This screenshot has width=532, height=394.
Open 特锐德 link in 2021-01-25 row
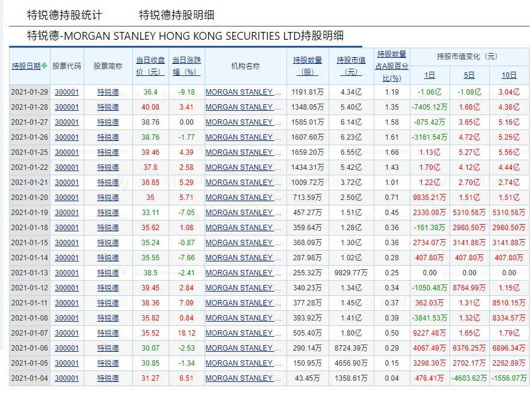(108, 152)
